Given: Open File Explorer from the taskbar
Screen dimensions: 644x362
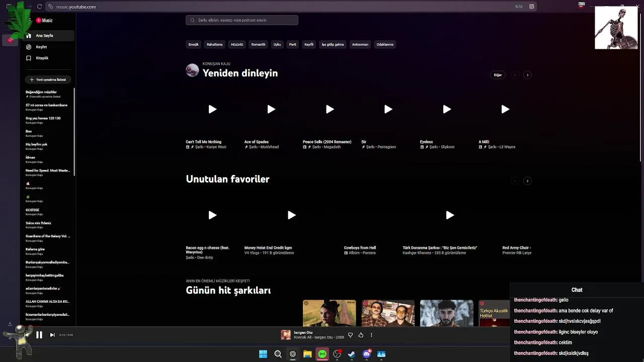Looking at the screenshot, I should tap(307, 354).
